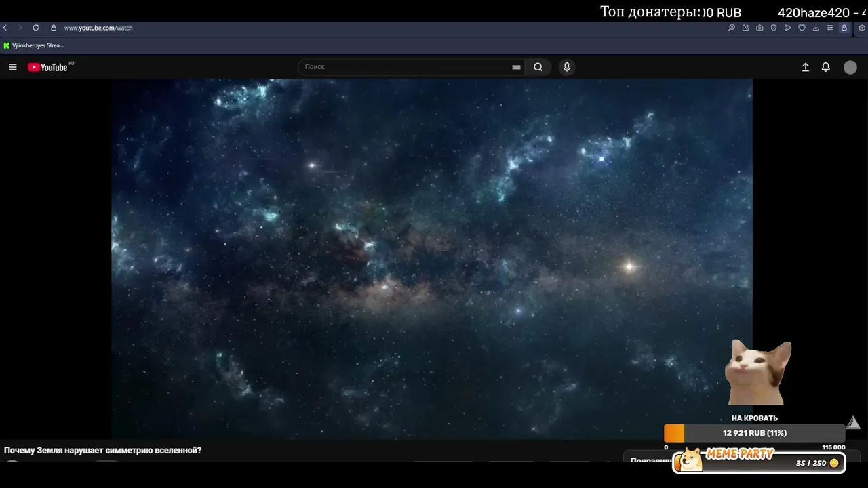Click the 115 000 goal amount
868x488 pixels.
tap(833, 447)
